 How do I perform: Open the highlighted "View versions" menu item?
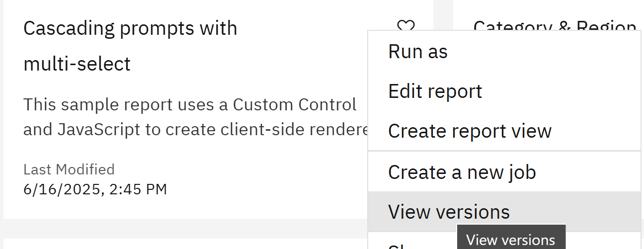point(449,212)
